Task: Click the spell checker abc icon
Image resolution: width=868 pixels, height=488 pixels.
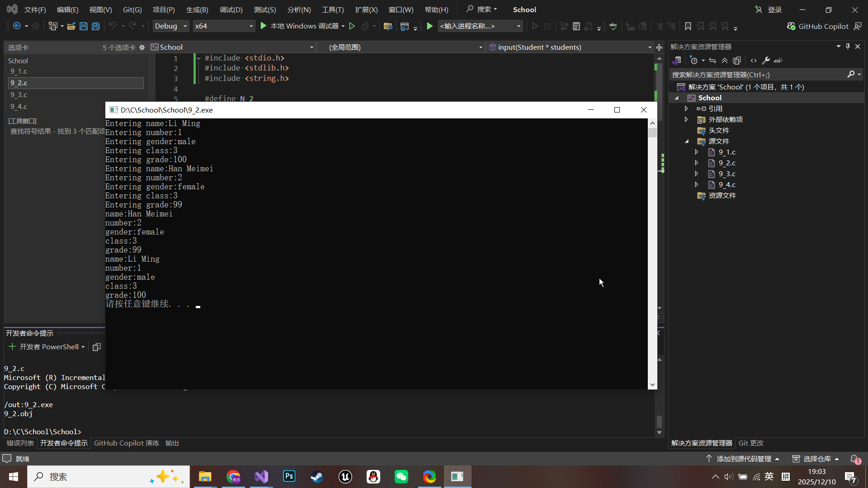Action: pos(613,26)
